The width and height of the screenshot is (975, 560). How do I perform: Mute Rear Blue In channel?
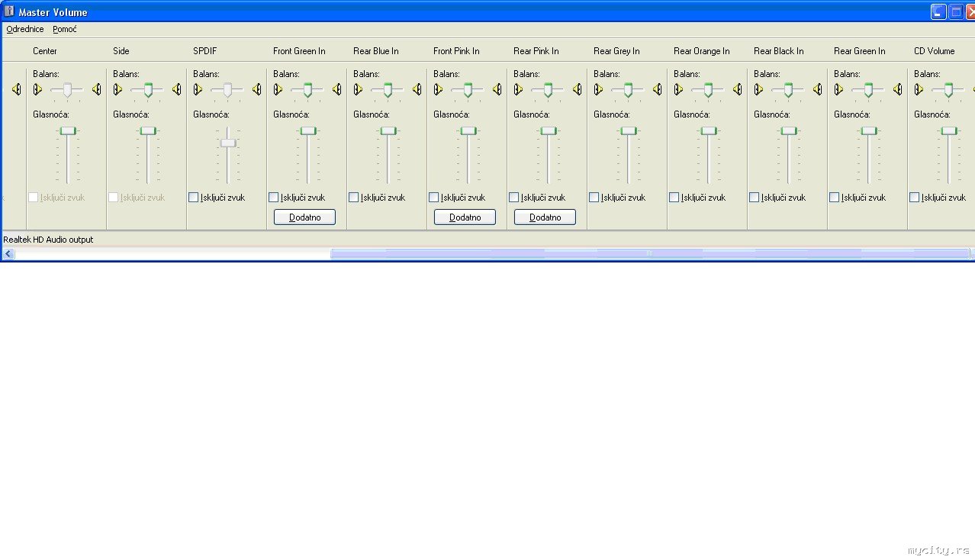coord(354,197)
